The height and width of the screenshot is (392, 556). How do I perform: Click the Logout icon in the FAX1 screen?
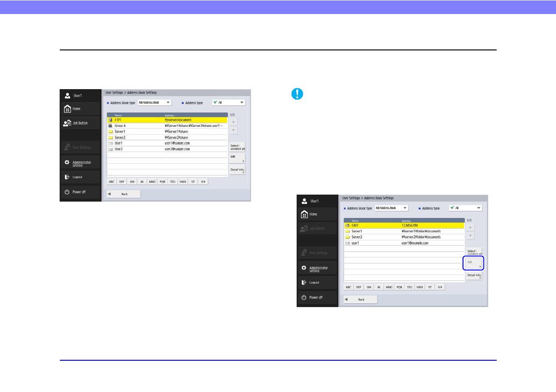point(304,282)
